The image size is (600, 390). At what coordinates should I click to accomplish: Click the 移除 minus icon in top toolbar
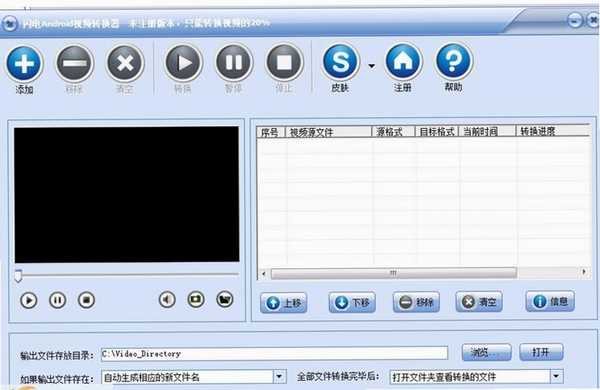coord(74,63)
